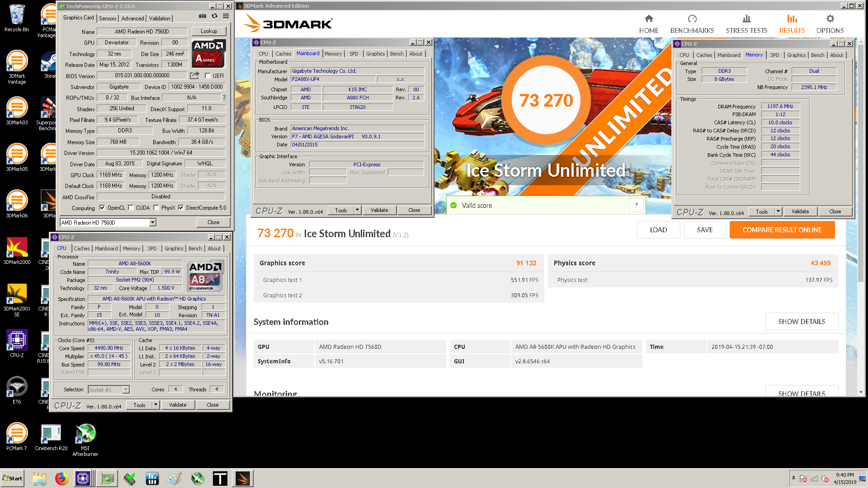
Task: Open Tools dropdown arrow in CPU-Z Memory window
Action: (x=778, y=211)
